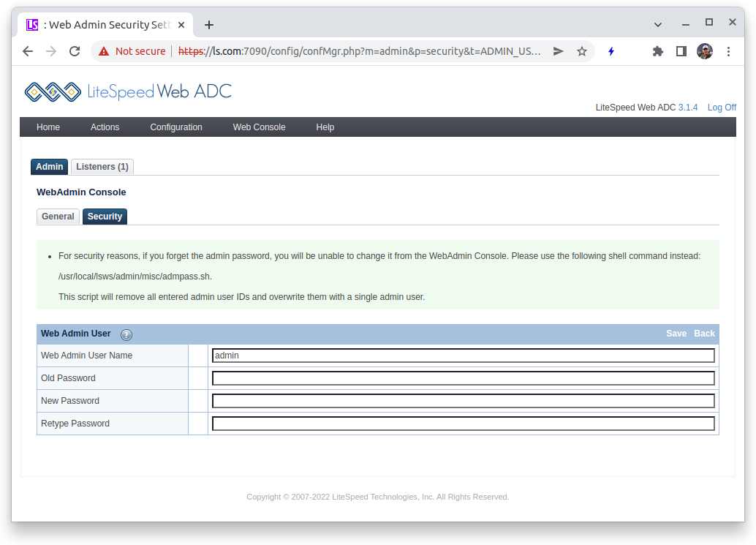Click the tab search chevron in title bar
This screenshot has width=756, height=545.
point(657,25)
